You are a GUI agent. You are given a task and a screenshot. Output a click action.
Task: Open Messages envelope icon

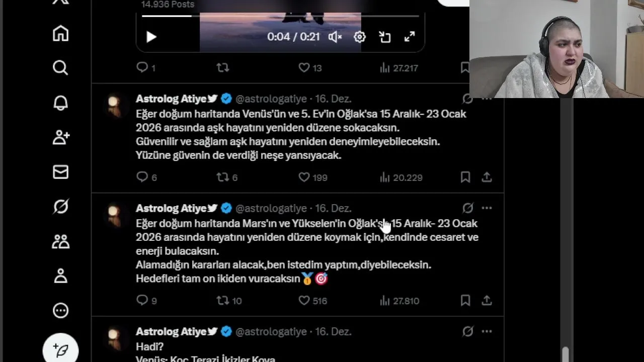coord(60,172)
